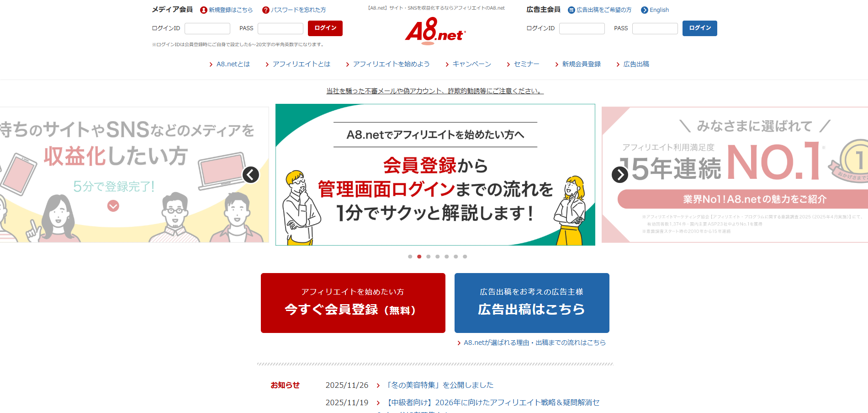Click 今すぐ会員登録 (無料) red banner button
The height and width of the screenshot is (413, 868).
pyautogui.click(x=353, y=303)
